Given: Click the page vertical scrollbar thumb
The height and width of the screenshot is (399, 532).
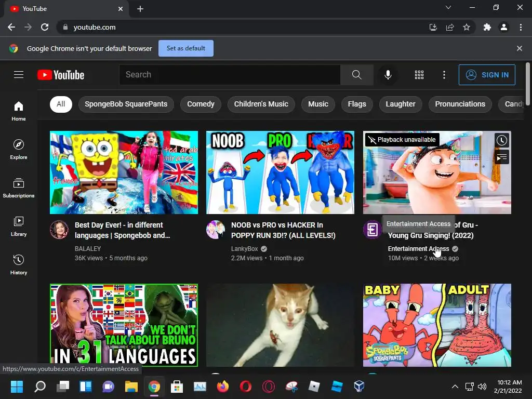Looking at the screenshot, I should click(x=528, y=84).
